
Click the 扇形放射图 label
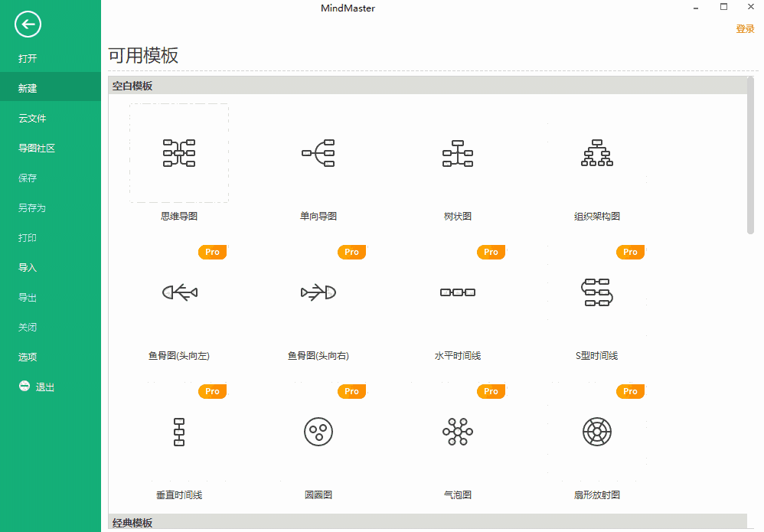tap(597, 495)
